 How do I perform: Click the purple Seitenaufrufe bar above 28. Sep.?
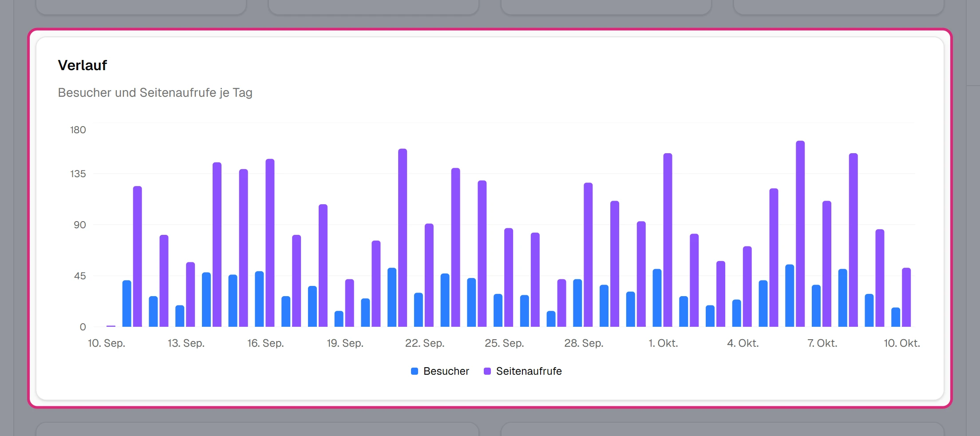pyautogui.click(x=588, y=254)
